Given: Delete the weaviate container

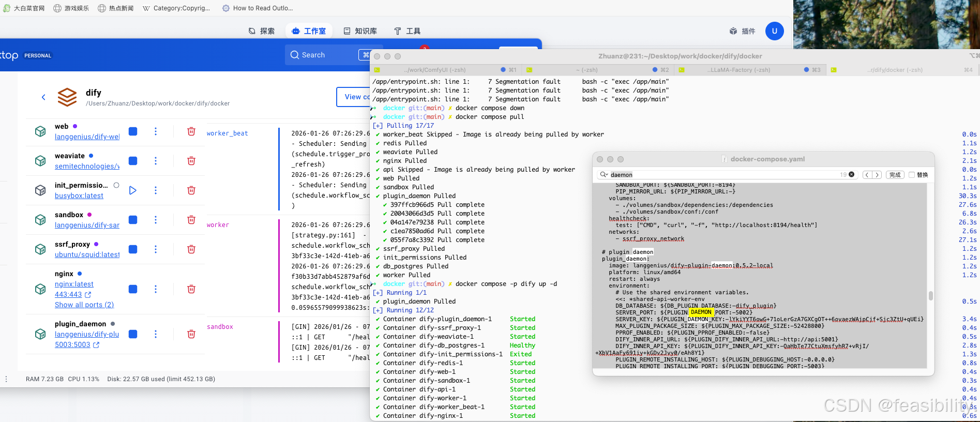Looking at the screenshot, I should pyautogui.click(x=191, y=161).
